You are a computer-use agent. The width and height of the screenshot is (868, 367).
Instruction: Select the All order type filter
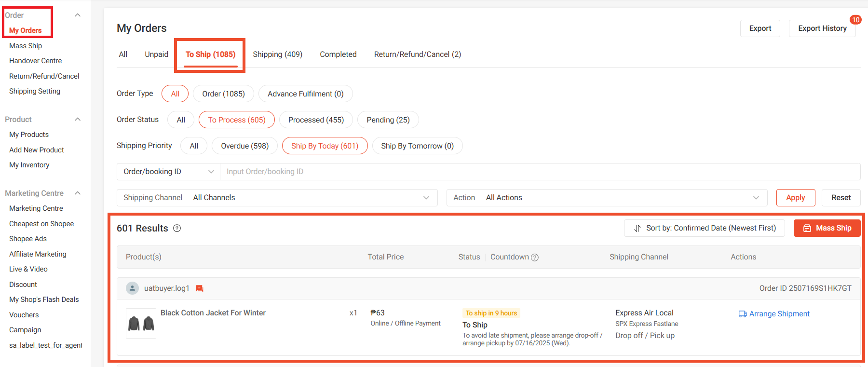pyautogui.click(x=175, y=94)
